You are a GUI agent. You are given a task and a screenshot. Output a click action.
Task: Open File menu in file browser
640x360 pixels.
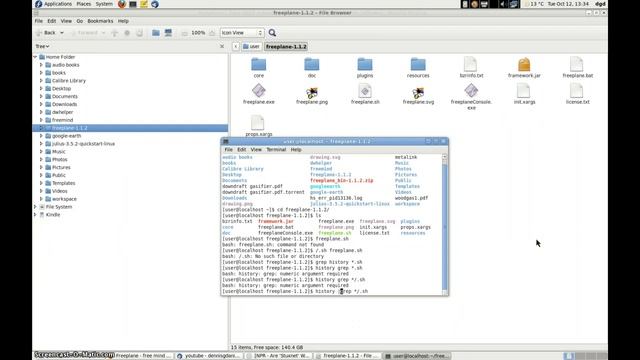pyautogui.click(x=38, y=21)
